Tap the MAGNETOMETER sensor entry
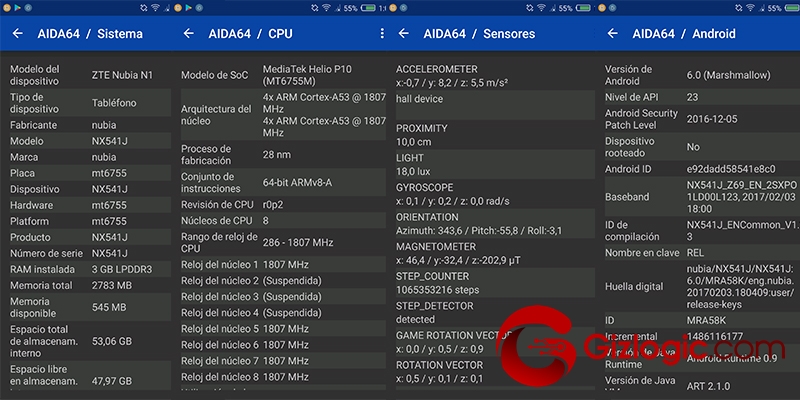800x400 pixels. [494, 253]
